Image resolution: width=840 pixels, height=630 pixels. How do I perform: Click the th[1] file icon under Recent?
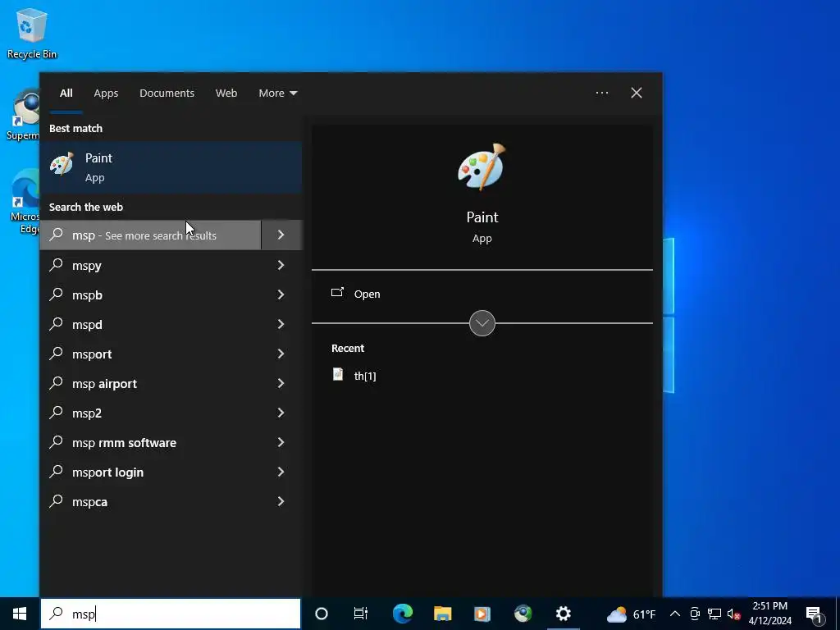337,374
